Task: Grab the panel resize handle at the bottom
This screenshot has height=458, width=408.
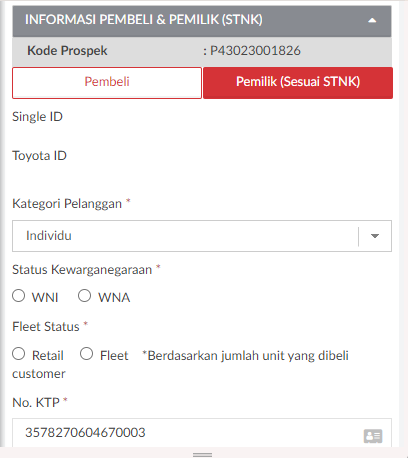Action: pyautogui.click(x=202, y=455)
